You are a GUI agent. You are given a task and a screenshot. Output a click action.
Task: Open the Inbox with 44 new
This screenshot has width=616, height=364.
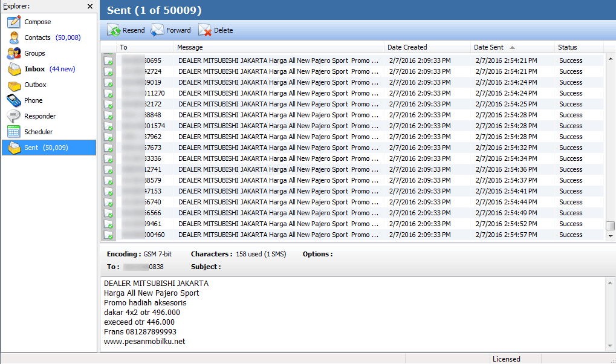(x=50, y=69)
